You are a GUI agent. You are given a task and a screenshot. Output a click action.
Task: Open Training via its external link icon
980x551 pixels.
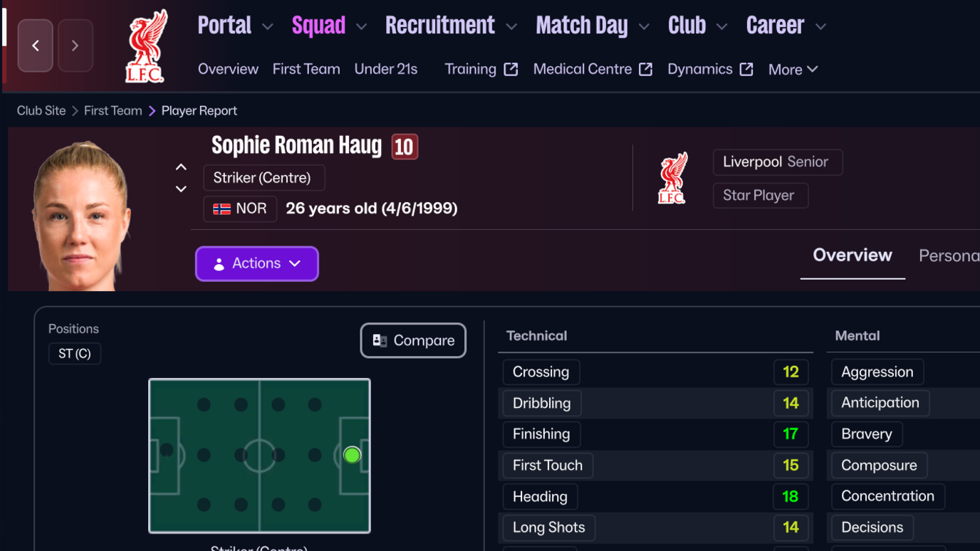[x=510, y=69]
